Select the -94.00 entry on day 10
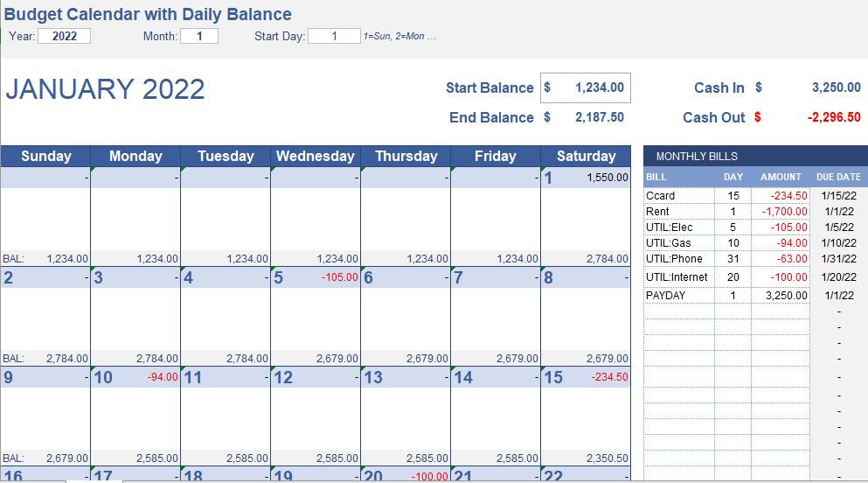The height and width of the screenshot is (483, 868). [x=163, y=376]
